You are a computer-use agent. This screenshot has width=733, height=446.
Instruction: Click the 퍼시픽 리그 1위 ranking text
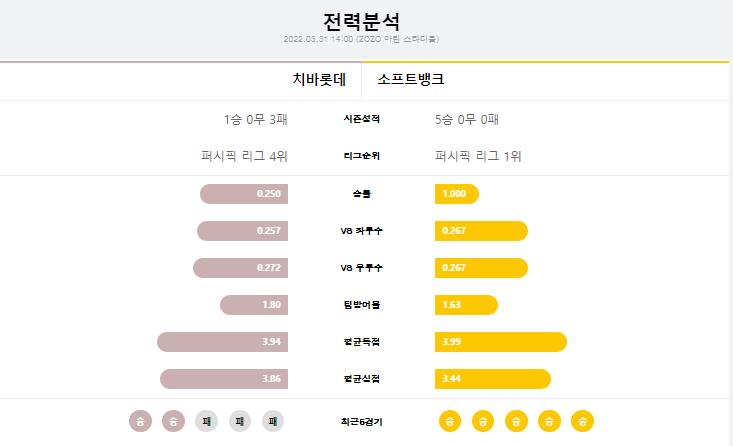point(478,156)
